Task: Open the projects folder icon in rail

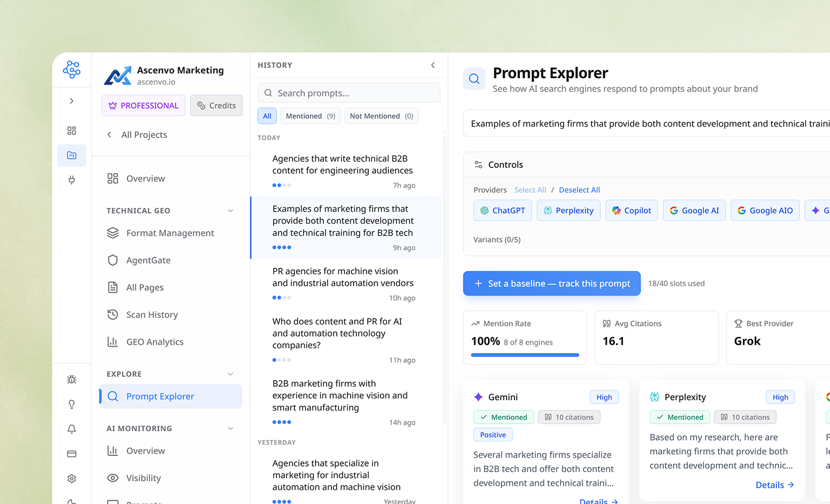Action: point(72,155)
